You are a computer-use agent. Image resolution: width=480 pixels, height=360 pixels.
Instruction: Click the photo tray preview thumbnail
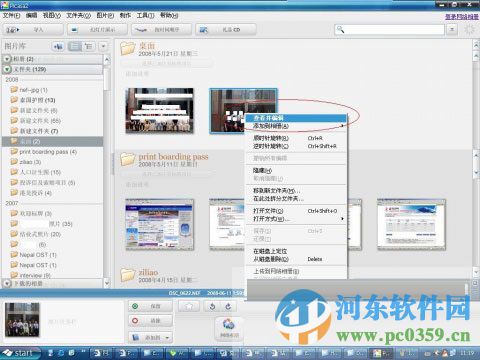pyautogui.click(x=22, y=319)
